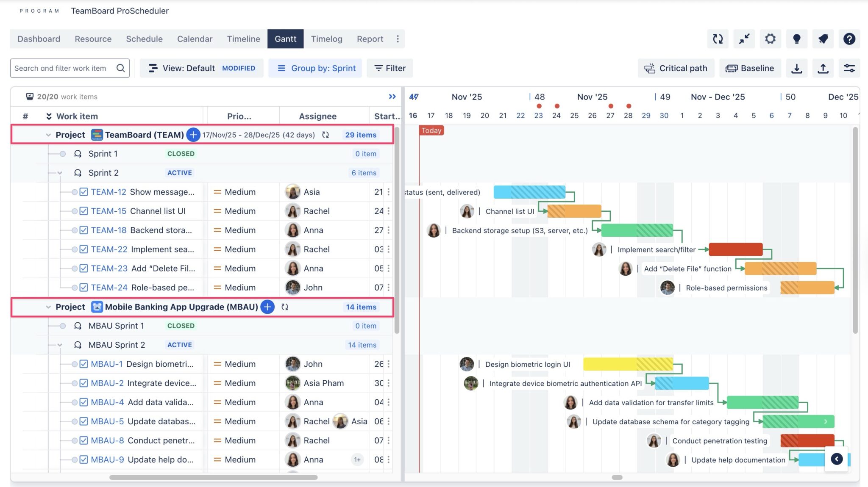Open the Report tab

click(370, 39)
